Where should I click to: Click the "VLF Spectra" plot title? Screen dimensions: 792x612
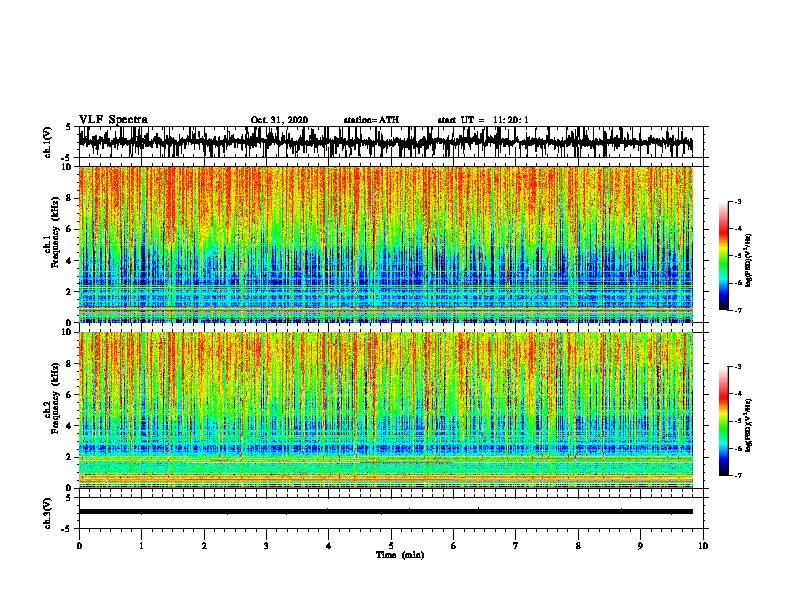pyautogui.click(x=113, y=120)
